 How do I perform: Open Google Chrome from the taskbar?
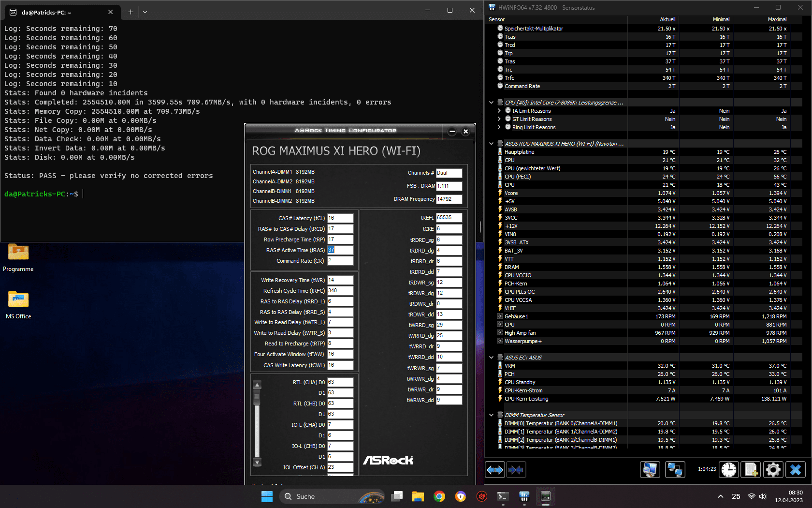click(439, 496)
